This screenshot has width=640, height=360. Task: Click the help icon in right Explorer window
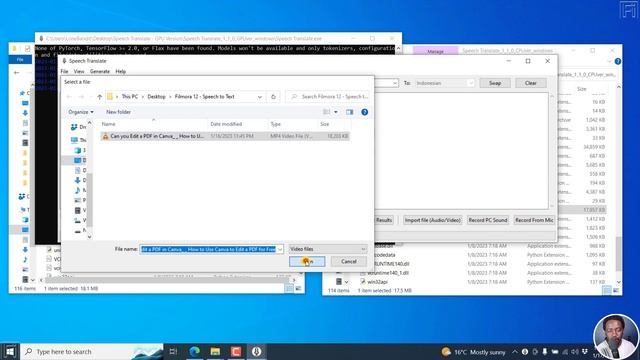tap(618, 61)
